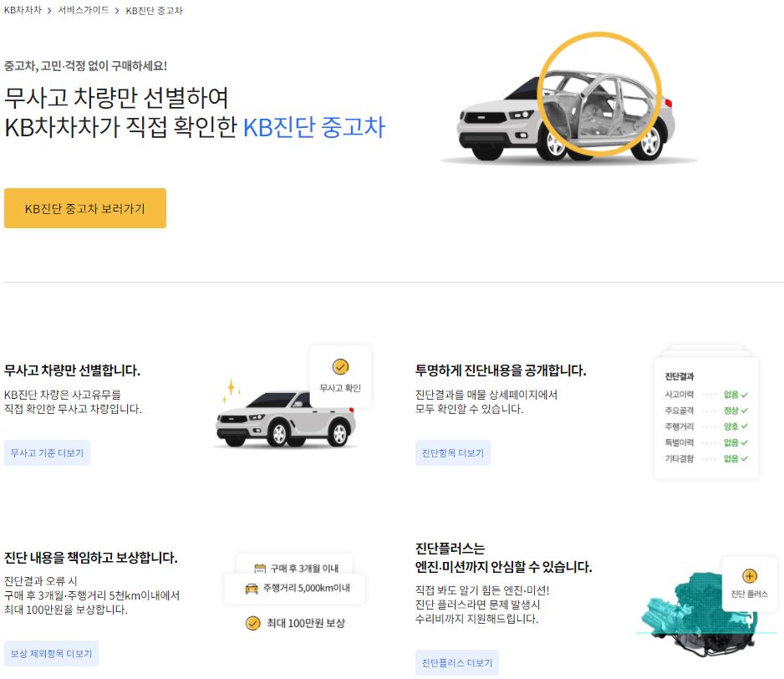Click the heading 진단 내용을 책임하고 보상합니다.
784x679 pixels.
click(91, 558)
